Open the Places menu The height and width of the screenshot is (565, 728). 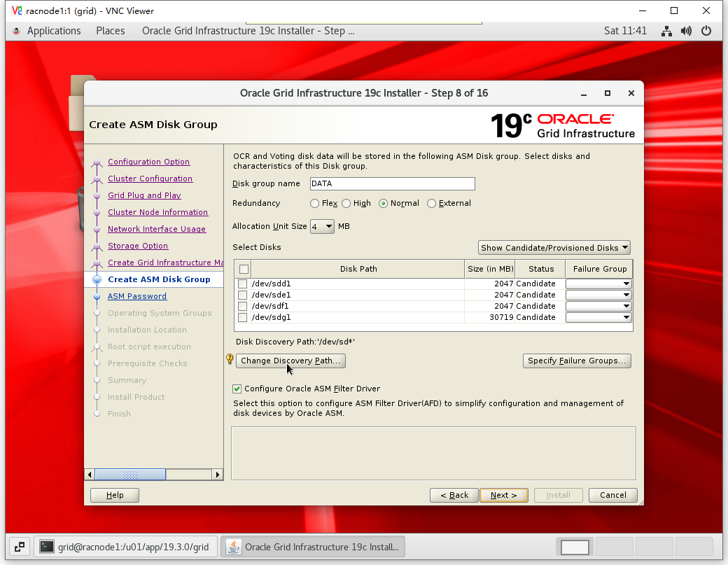(x=111, y=31)
